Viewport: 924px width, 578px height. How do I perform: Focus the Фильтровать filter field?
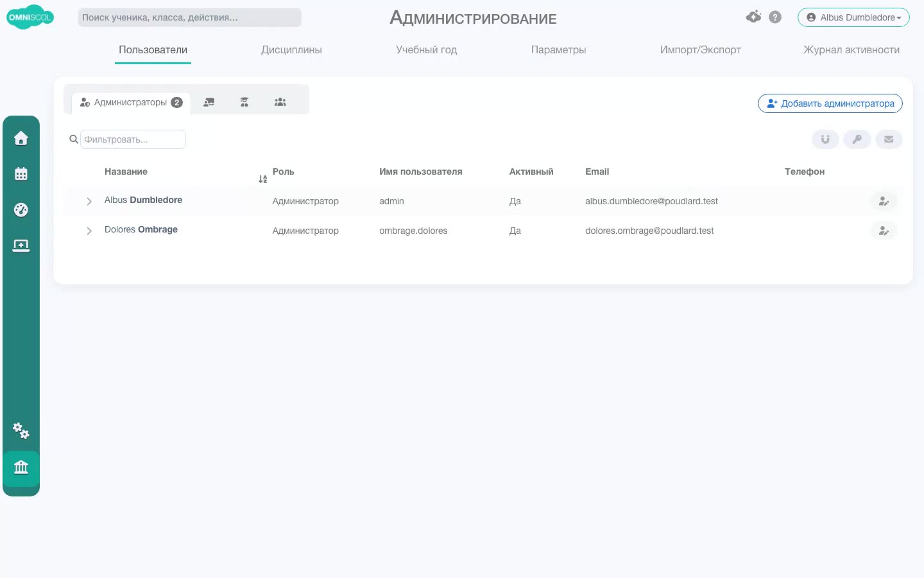pos(133,139)
